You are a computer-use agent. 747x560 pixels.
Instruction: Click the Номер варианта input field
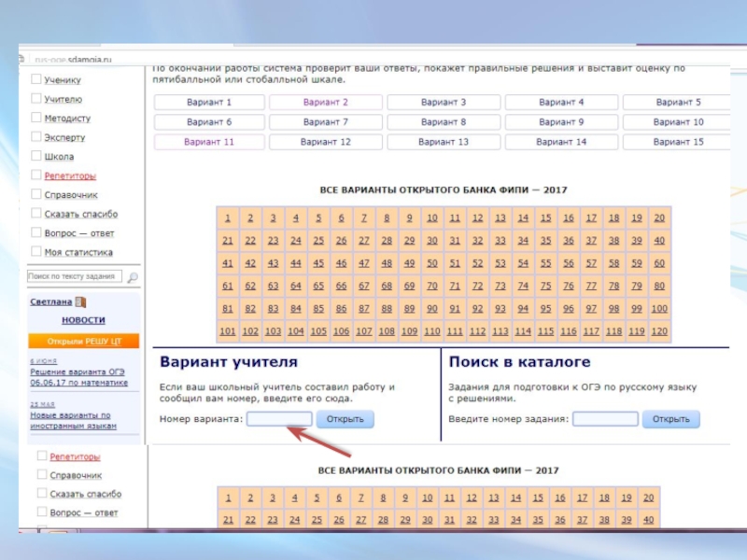[279, 419]
